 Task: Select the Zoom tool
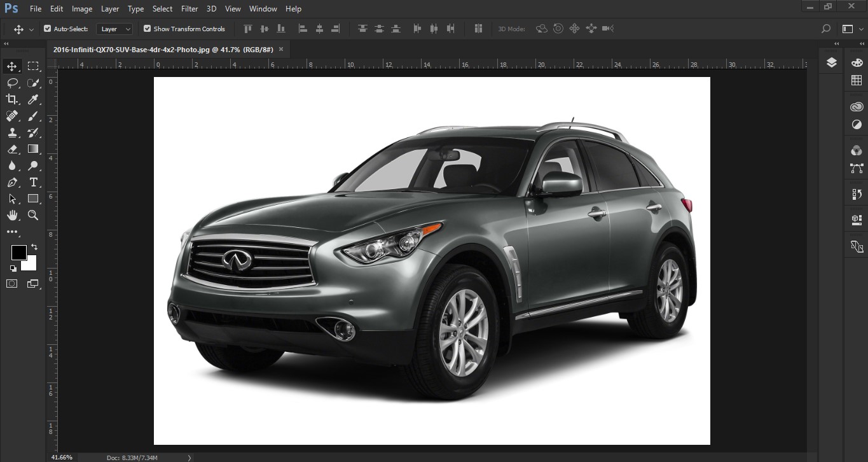coord(33,215)
